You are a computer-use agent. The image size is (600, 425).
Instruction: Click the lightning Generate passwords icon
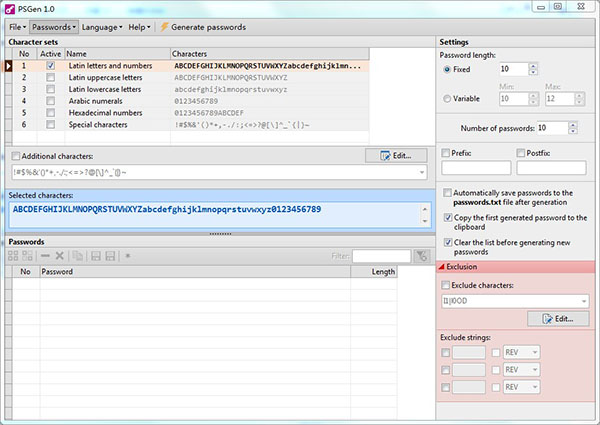tap(165, 25)
